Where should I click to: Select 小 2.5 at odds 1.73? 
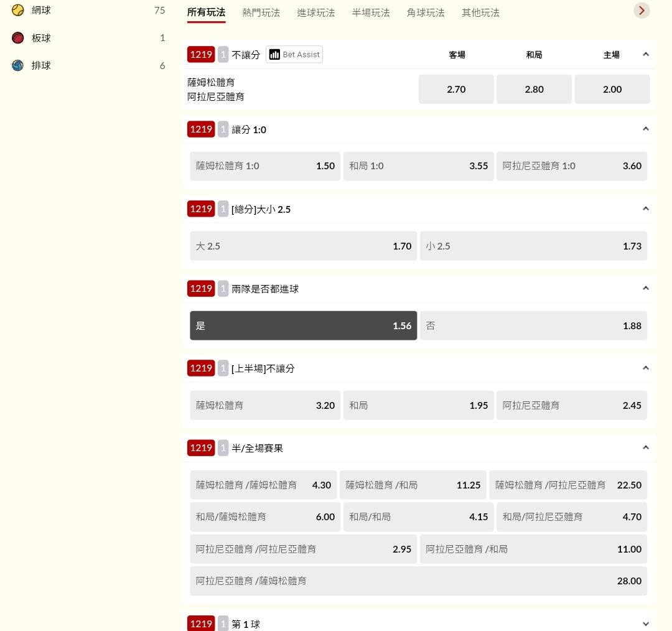533,246
